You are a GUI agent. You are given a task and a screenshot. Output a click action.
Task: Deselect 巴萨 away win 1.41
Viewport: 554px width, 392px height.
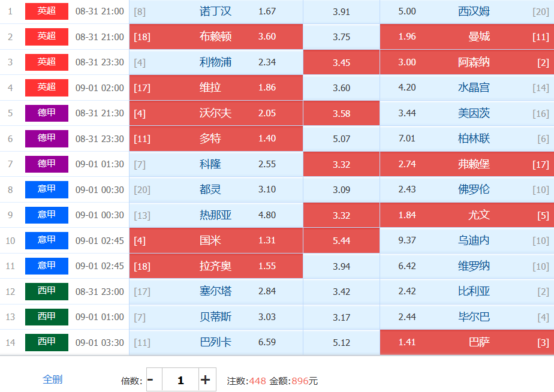pos(467,342)
